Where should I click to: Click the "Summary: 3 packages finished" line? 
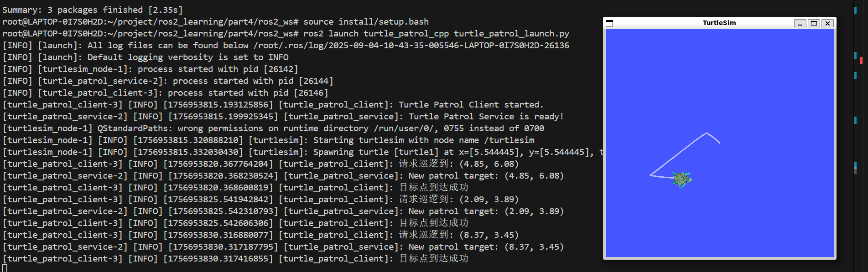pyautogui.click(x=92, y=10)
